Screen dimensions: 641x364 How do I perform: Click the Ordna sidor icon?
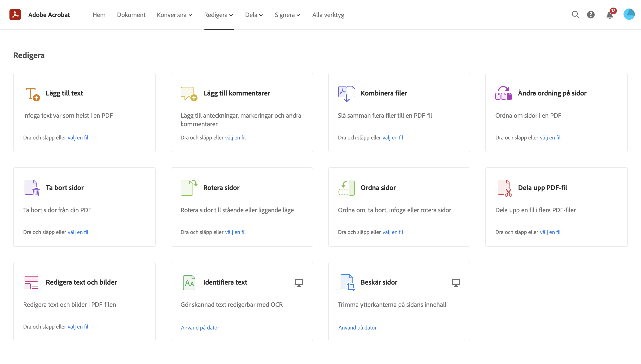346,188
